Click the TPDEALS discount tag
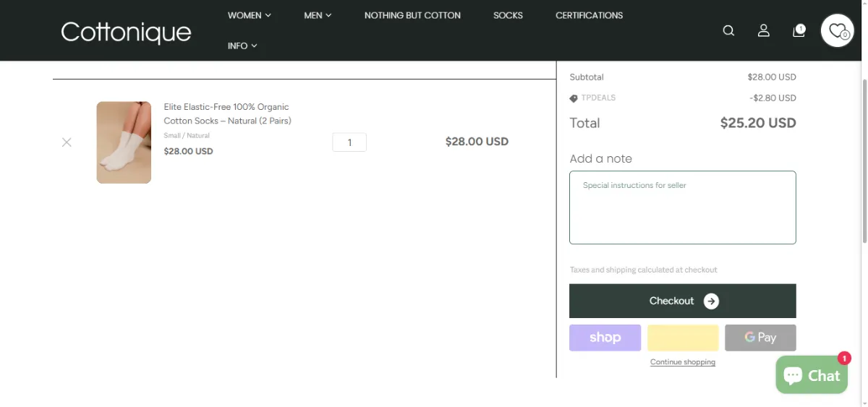 pyautogui.click(x=592, y=98)
